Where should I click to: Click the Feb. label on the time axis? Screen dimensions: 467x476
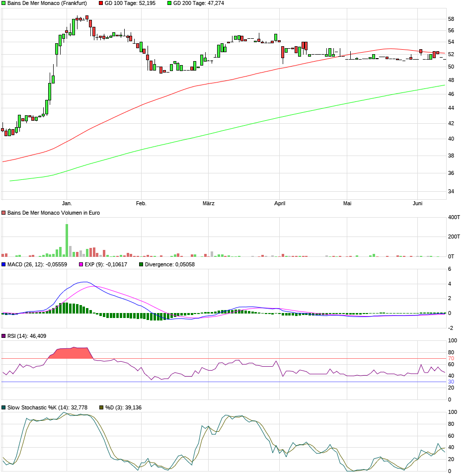pyautogui.click(x=141, y=203)
